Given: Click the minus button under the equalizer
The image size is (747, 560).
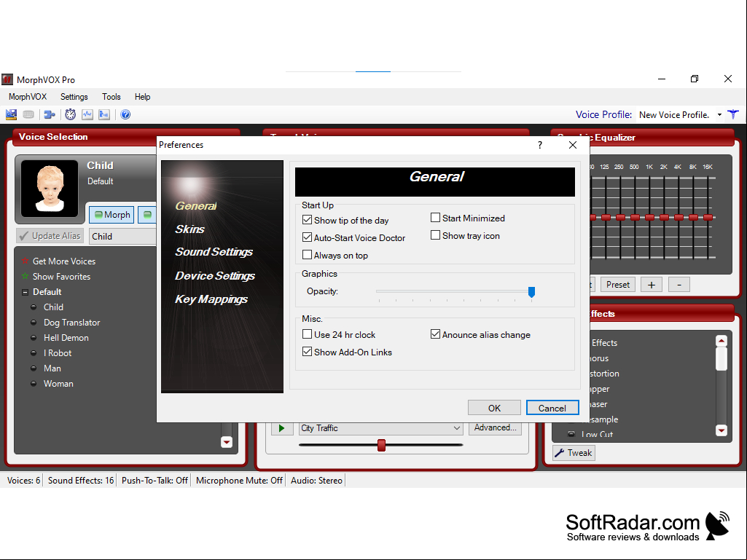Looking at the screenshot, I should coord(679,285).
